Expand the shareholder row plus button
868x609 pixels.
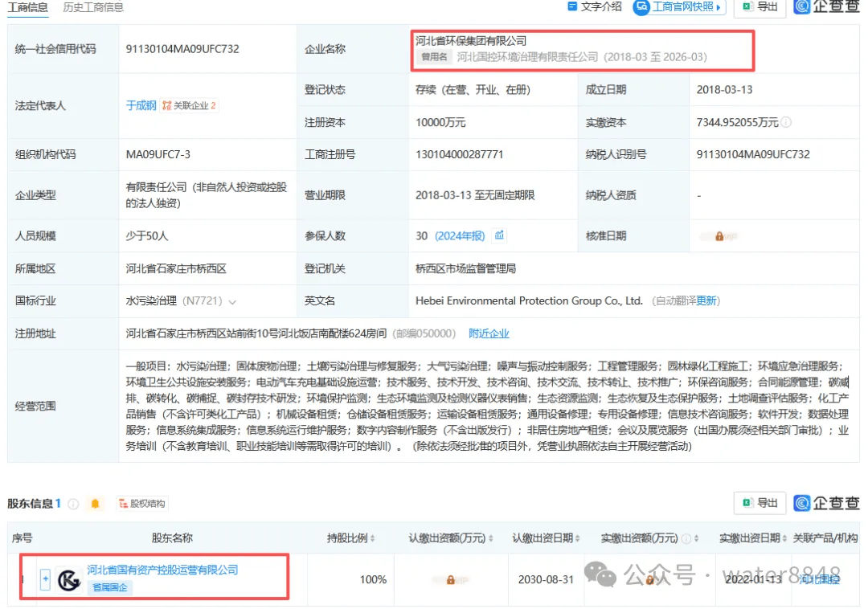click(x=45, y=578)
